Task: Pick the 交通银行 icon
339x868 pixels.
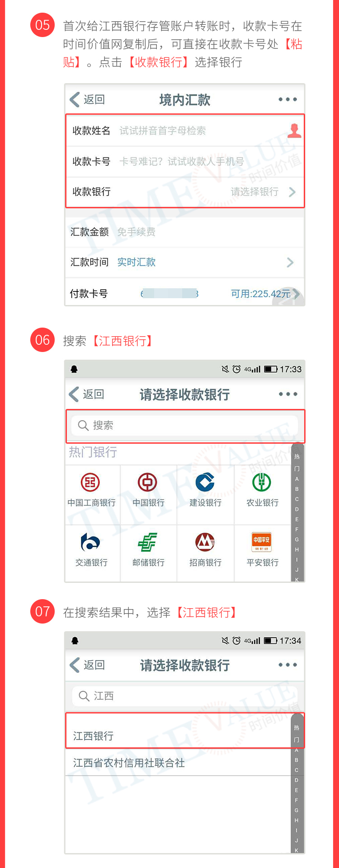Action: tap(90, 542)
